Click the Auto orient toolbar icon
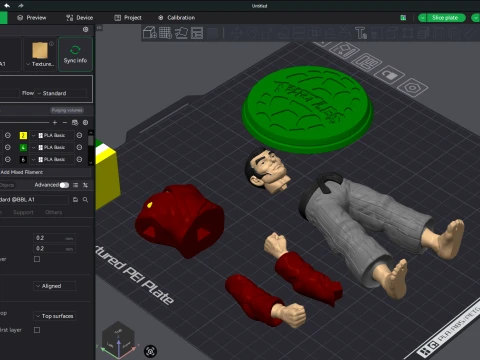This screenshot has width=480, height=360. tap(181, 33)
